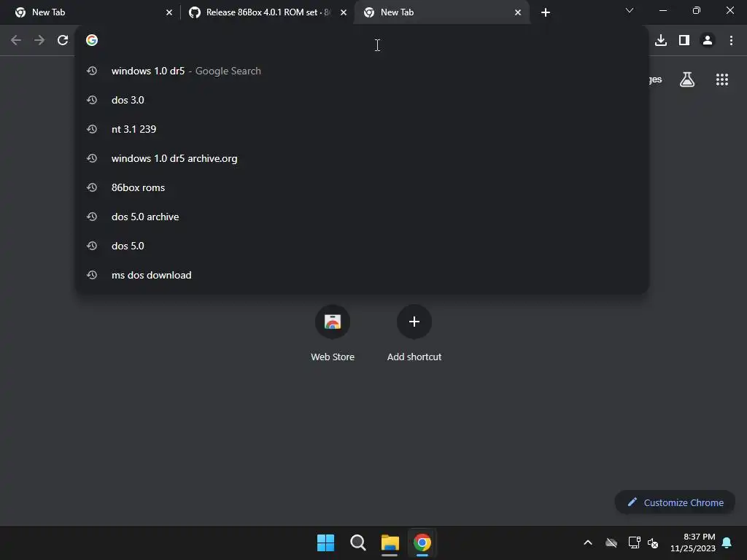
Task: Click the history icon beside '86box roms'
Action: 92,187
